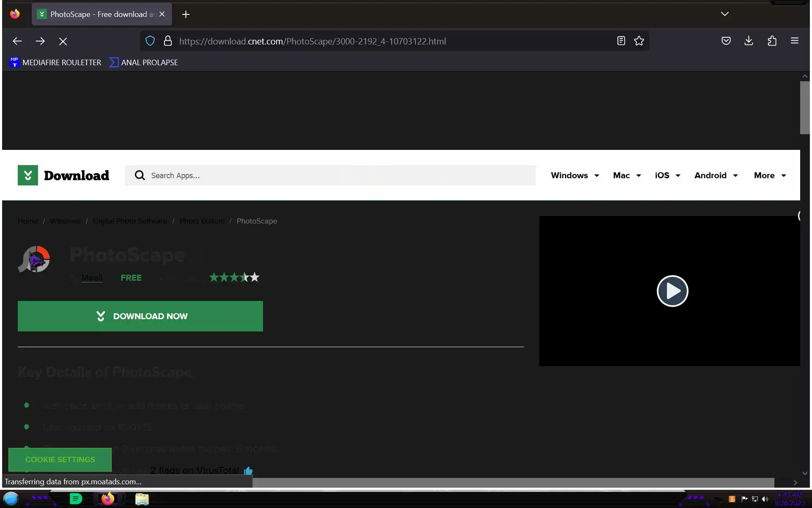The image size is (812, 508).
Task: Stop loading the page
Action: coord(63,41)
